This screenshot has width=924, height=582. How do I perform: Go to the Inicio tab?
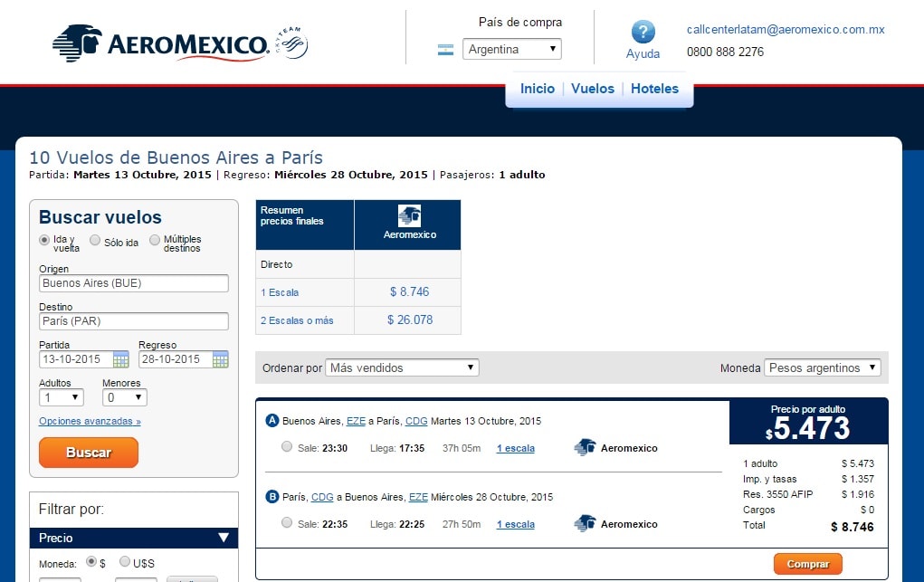(x=538, y=89)
